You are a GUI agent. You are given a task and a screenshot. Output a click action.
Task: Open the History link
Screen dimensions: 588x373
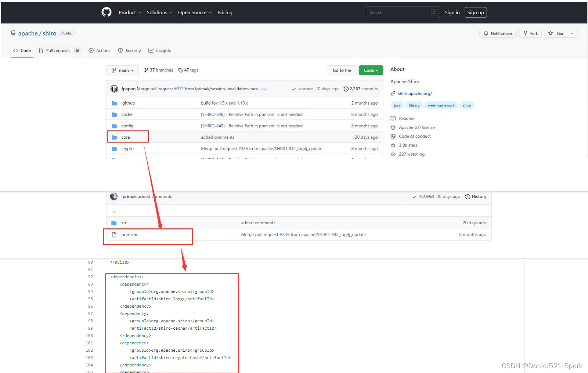click(x=476, y=197)
